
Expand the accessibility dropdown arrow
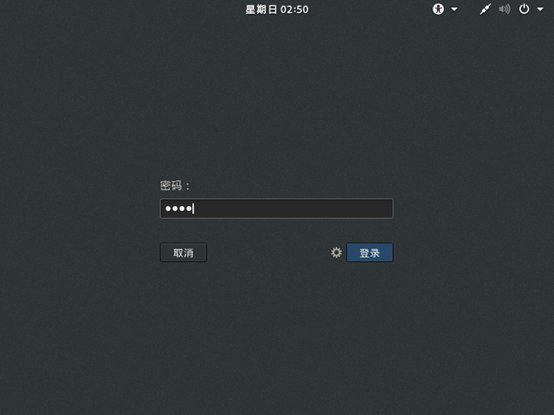pos(454,10)
